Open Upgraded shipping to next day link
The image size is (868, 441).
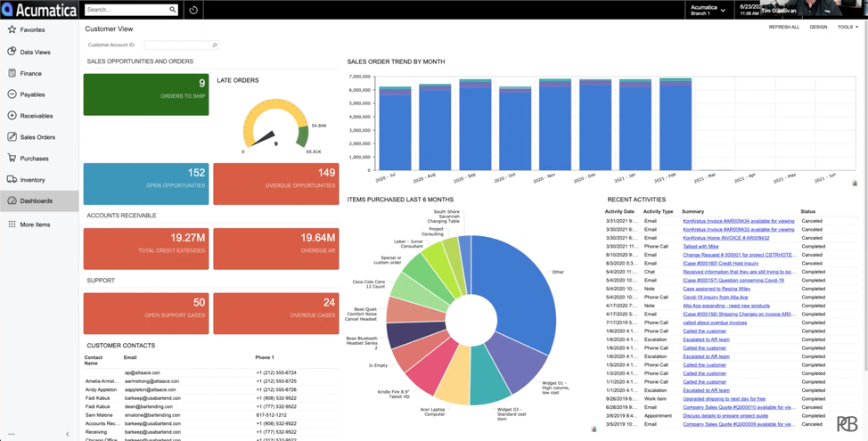(x=724, y=399)
